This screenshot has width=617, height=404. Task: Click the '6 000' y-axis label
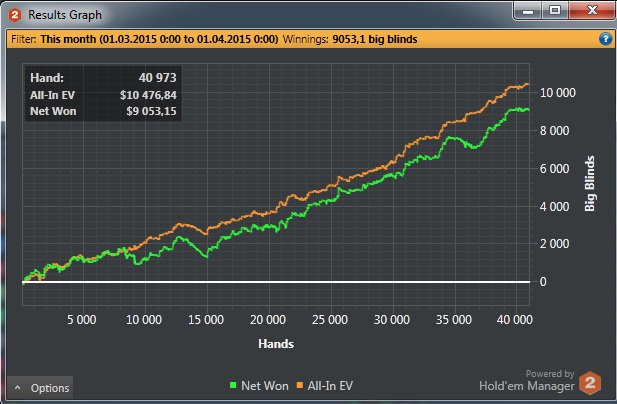tap(554, 169)
